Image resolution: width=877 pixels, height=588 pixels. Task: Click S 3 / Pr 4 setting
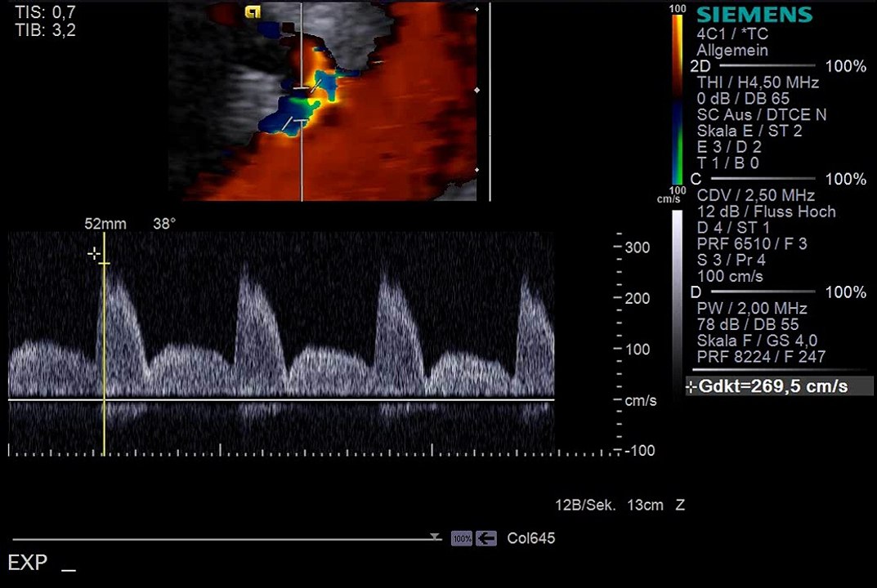tap(731, 261)
